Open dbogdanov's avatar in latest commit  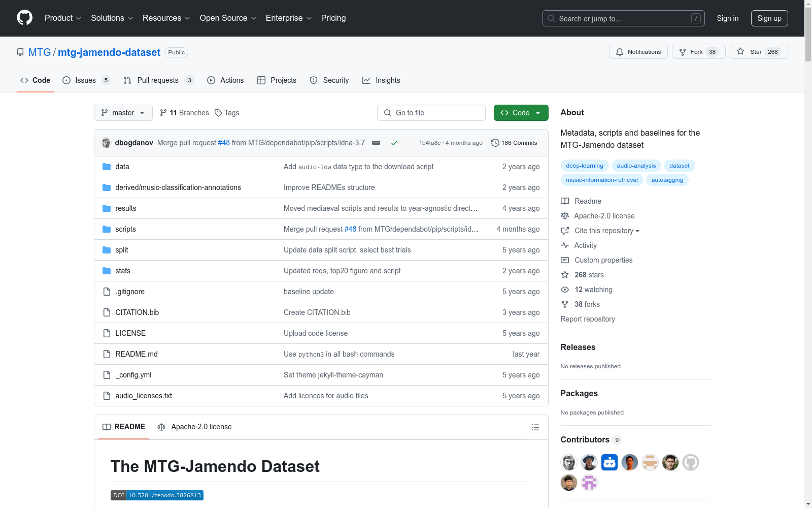106,143
